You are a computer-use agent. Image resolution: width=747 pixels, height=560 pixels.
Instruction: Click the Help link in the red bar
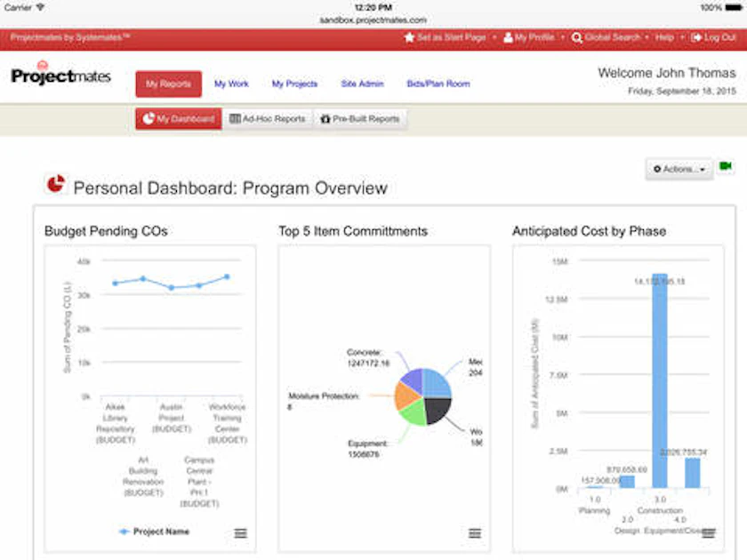pyautogui.click(x=664, y=37)
